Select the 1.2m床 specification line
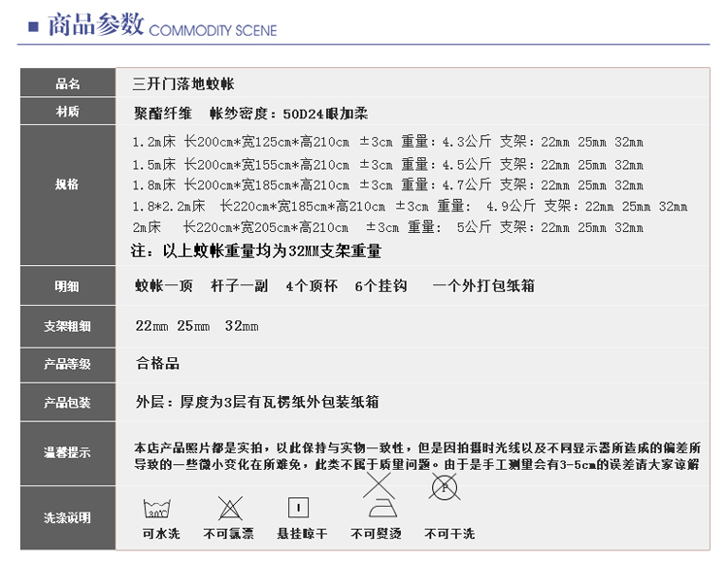 387,142
